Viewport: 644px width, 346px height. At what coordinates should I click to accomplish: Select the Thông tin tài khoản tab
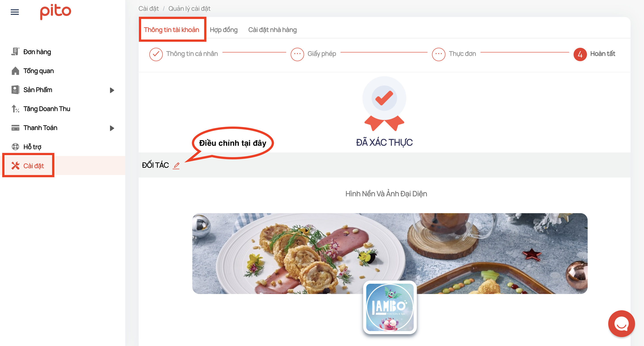click(x=172, y=30)
